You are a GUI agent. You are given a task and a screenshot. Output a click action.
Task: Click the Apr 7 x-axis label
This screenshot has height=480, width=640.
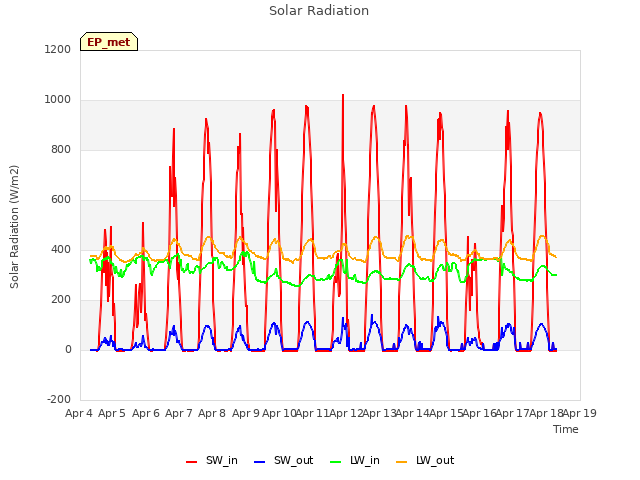pos(179,413)
